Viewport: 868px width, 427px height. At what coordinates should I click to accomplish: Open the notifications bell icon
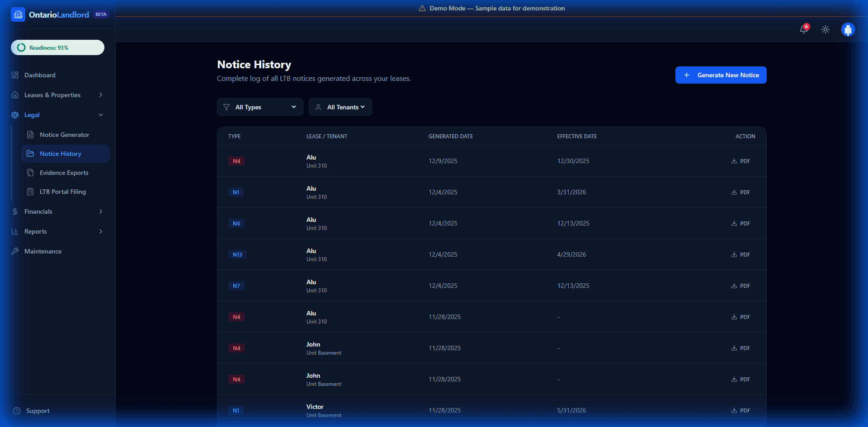point(804,29)
